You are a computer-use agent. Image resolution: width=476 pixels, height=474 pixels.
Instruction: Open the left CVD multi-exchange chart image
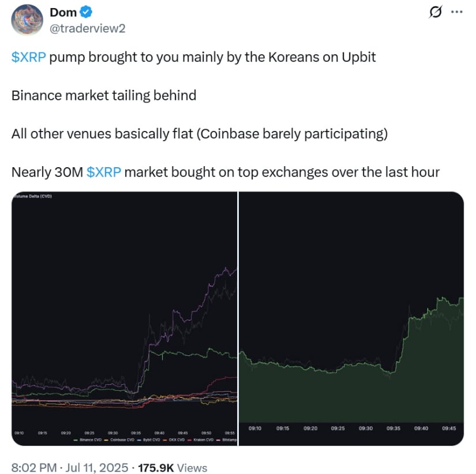(125, 319)
